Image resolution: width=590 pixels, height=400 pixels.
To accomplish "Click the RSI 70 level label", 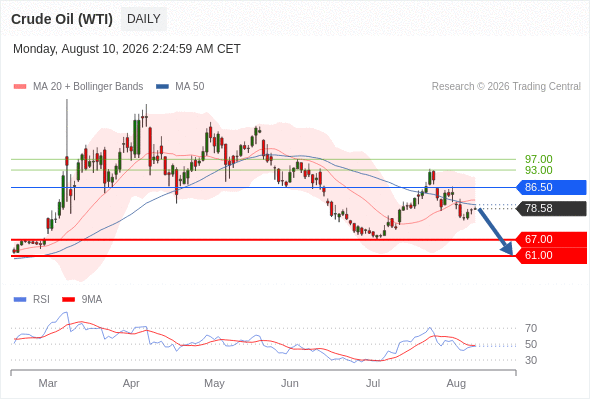I will 531,329.
